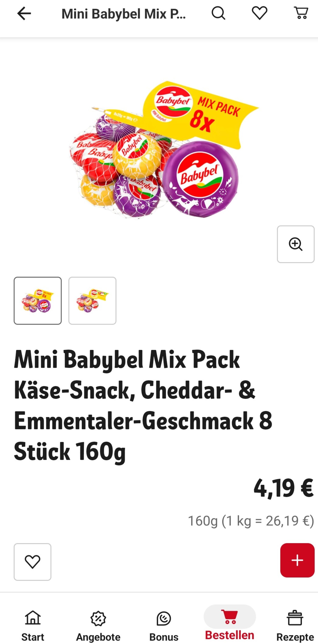Toggle favorite with heart button beside plus button

point(33,562)
